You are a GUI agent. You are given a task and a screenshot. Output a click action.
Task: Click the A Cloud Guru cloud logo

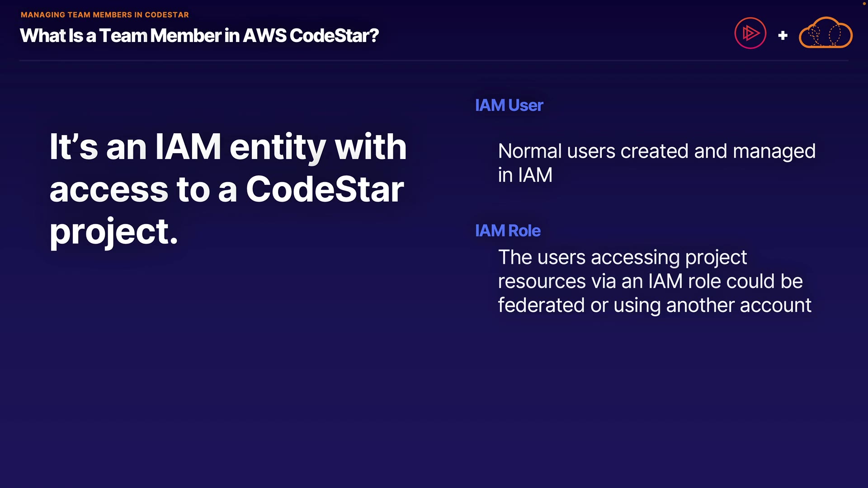point(826,33)
